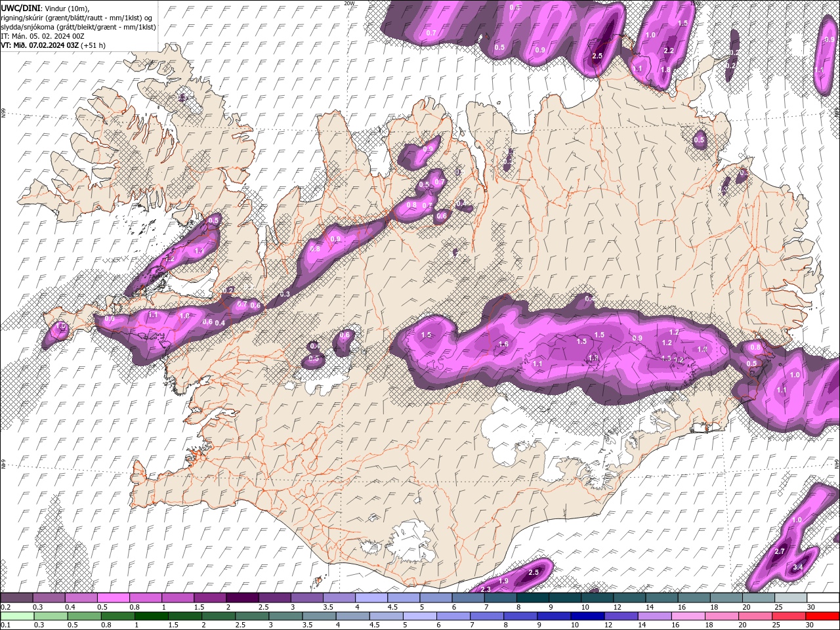
Task: Click the deep navy blue 10 swatch in lower legend
Action: [587, 616]
